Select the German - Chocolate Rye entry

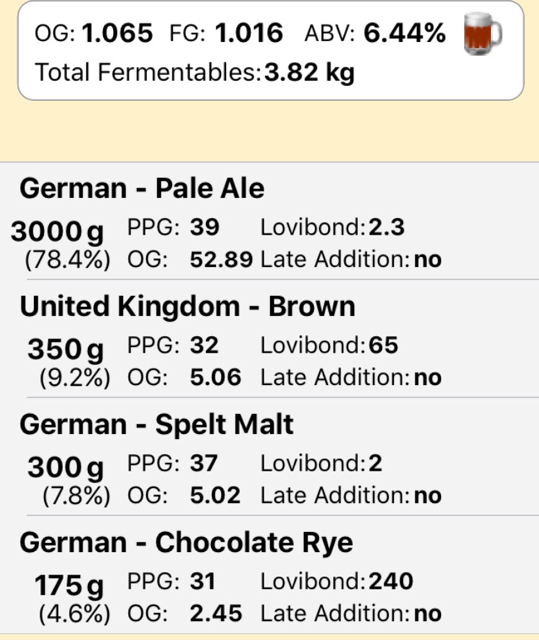[x=269, y=575]
